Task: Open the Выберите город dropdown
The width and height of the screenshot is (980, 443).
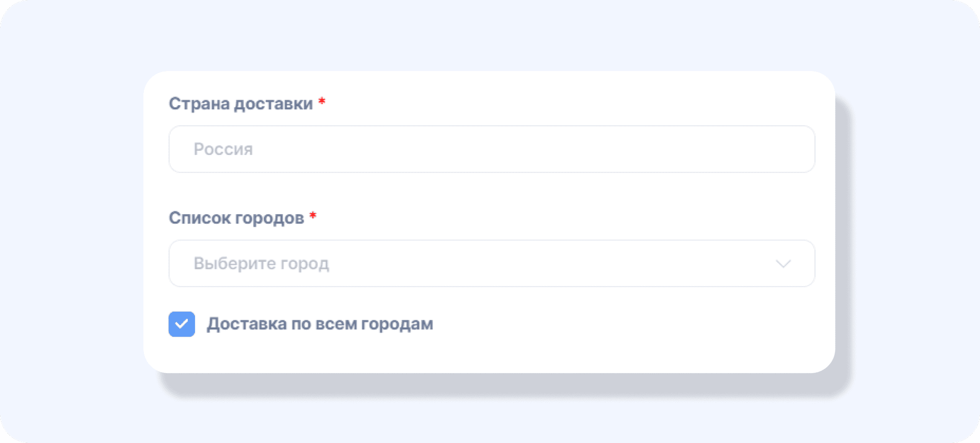Action: click(x=491, y=264)
